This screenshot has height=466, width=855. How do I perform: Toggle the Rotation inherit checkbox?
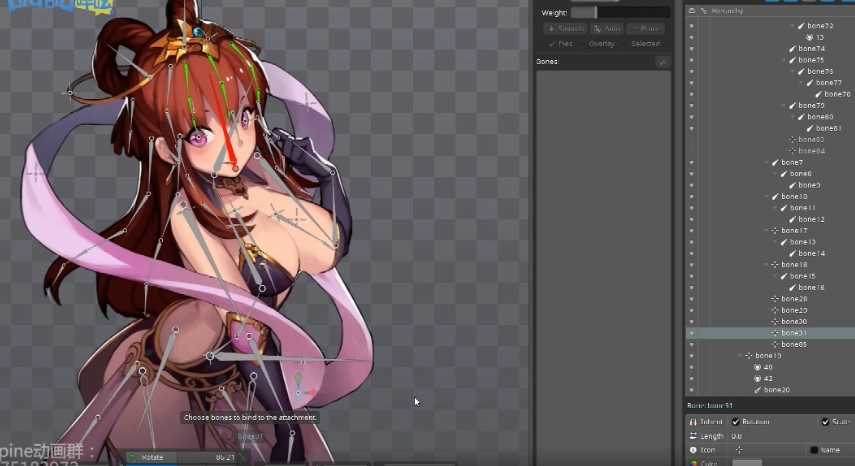736,422
